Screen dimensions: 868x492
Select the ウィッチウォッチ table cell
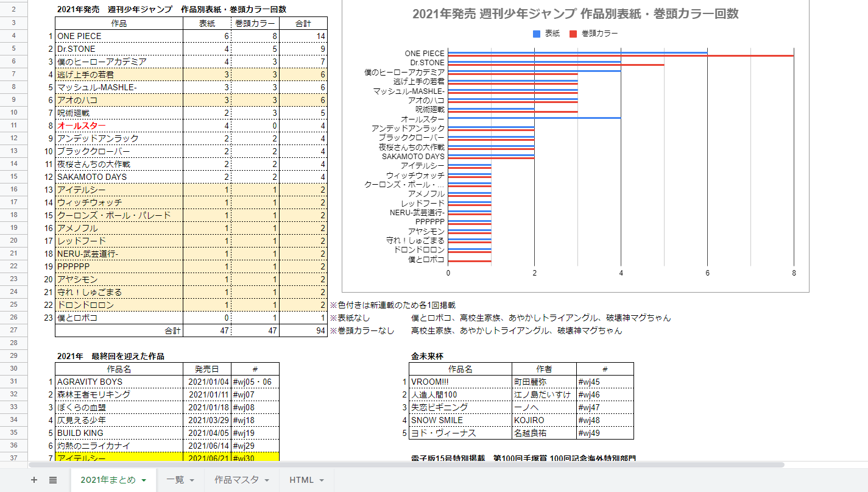pos(119,202)
